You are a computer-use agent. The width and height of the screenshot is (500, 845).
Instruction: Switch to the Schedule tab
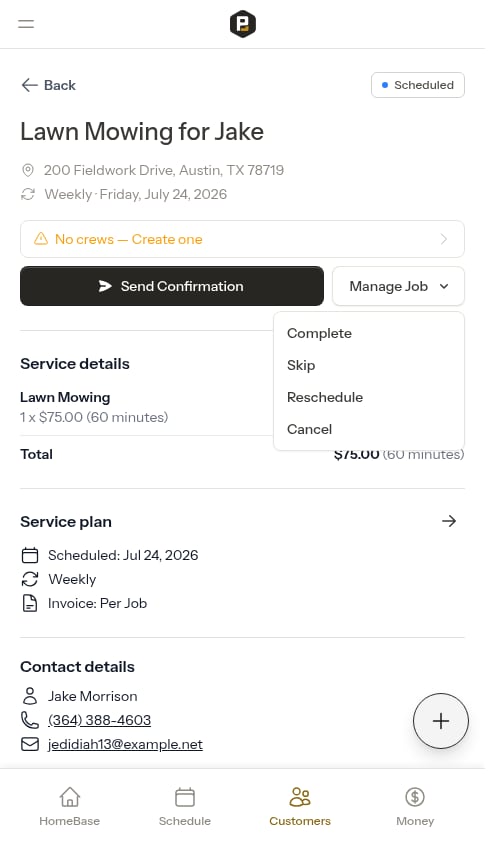[185, 806]
